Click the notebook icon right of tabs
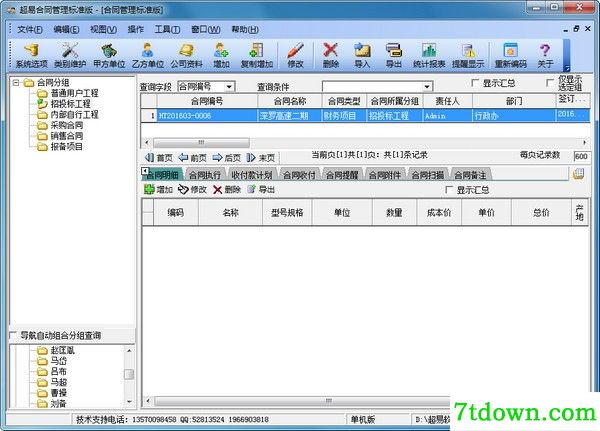Screen dimensions: 600x431 (578, 174)
